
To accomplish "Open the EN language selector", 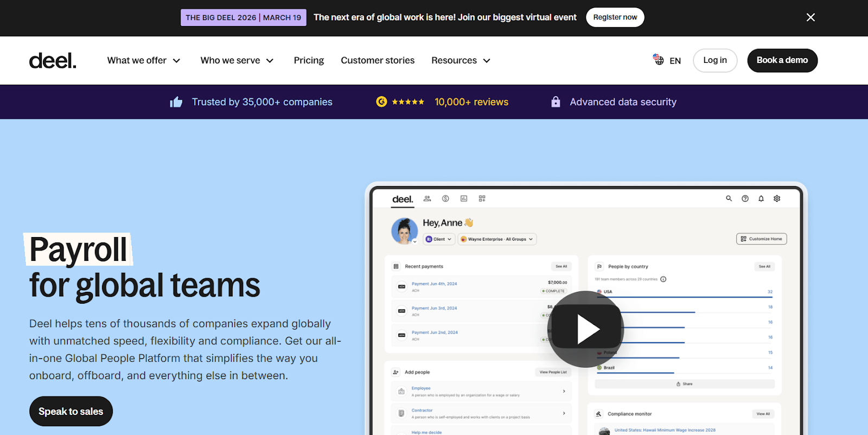I will coord(667,60).
